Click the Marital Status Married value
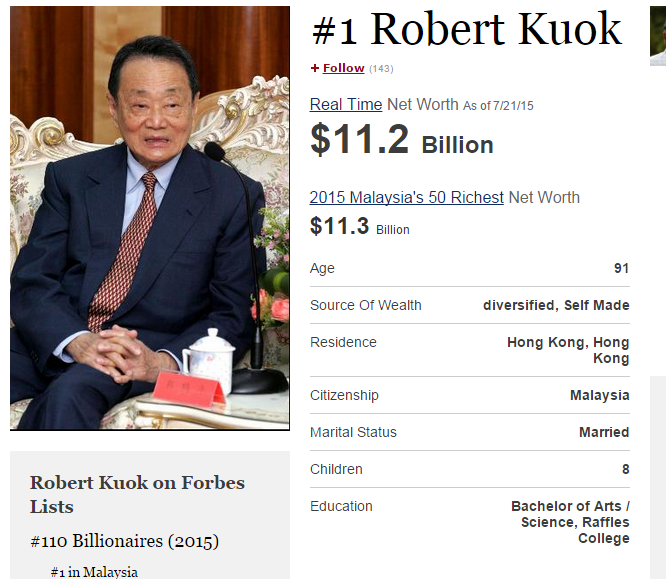The image size is (666, 579). point(604,432)
